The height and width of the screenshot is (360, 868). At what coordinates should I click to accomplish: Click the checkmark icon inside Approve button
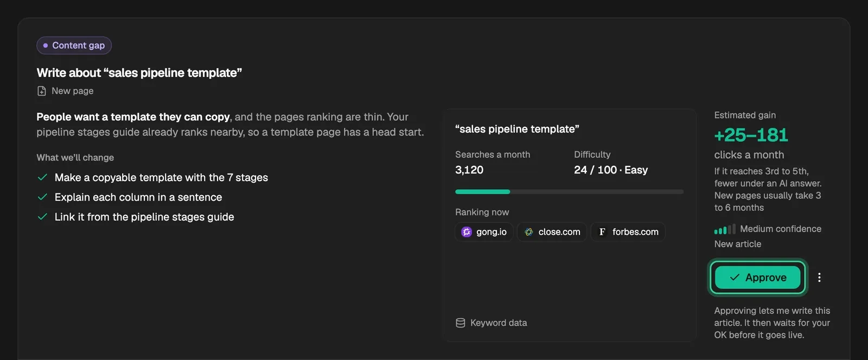pos(735,277)
